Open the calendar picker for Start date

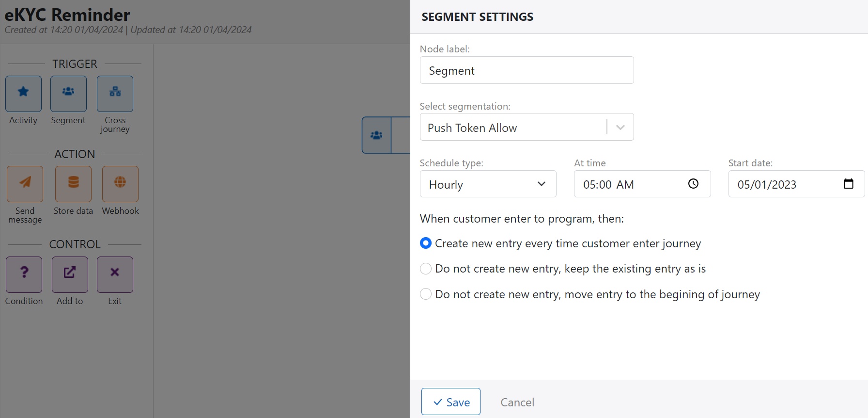[848, 184]
